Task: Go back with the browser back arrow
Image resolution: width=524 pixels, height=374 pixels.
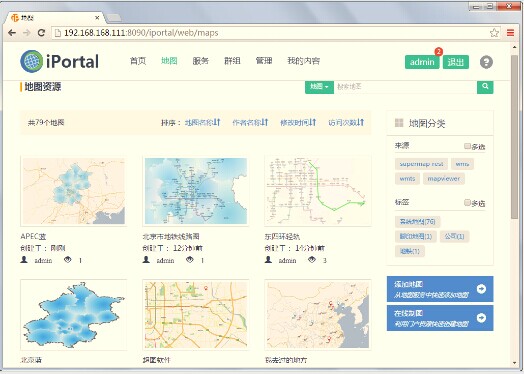Action: click(x=12, y=33)
